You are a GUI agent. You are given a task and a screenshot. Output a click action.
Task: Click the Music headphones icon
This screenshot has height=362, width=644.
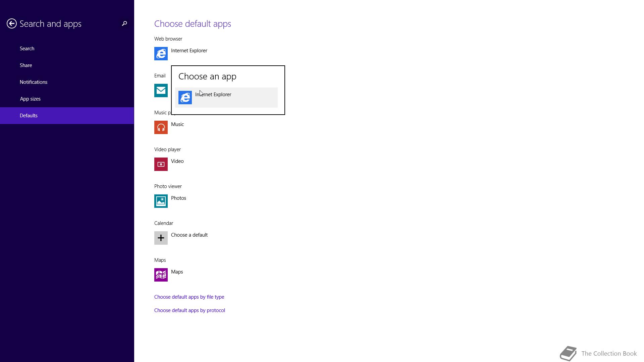tap(161, 127)
